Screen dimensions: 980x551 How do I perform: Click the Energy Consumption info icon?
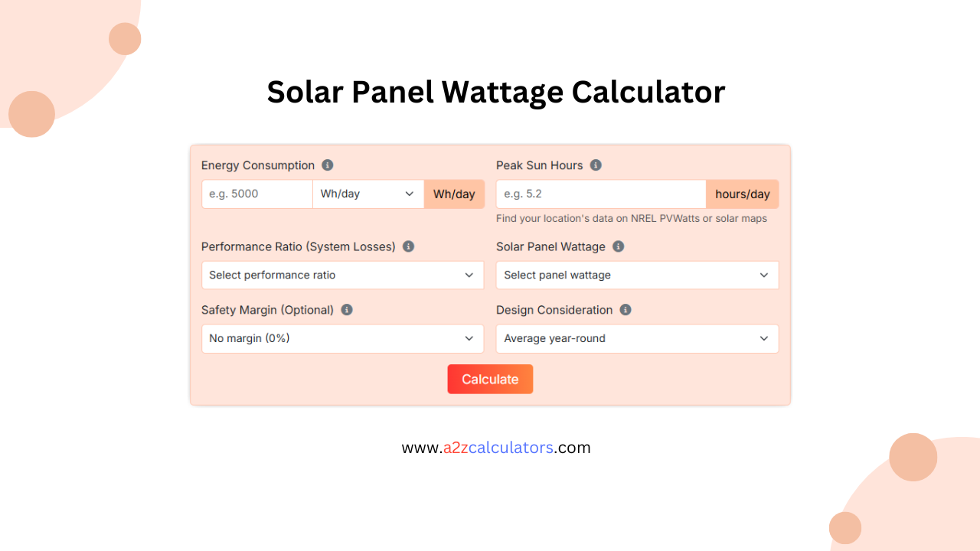(328, 165)
